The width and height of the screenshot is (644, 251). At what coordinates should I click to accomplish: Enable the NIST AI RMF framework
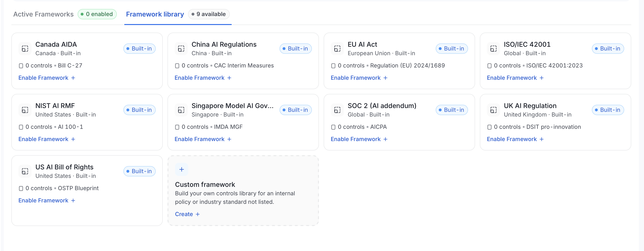click(47, 139)
